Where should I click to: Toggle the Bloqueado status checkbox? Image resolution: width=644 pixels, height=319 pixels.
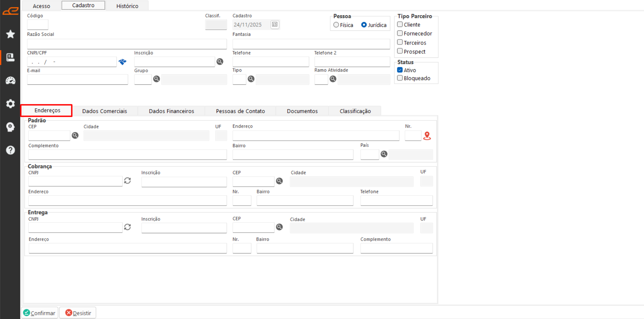(x=400, y=78)
